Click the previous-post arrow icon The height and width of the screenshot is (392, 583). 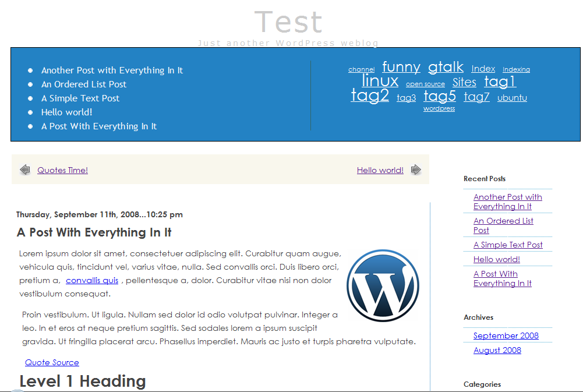[x=25, y=169]
